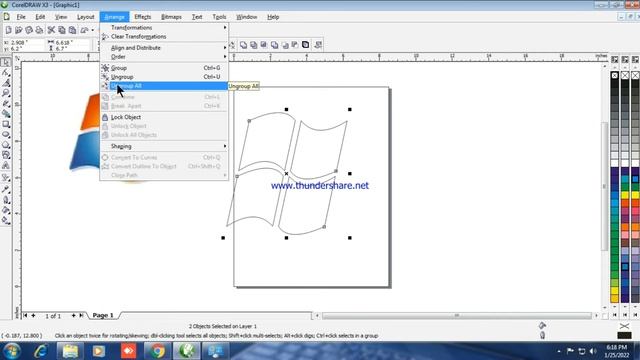
Task: Open the Undo history dropdown arrow
Action: tap(93, 30)
